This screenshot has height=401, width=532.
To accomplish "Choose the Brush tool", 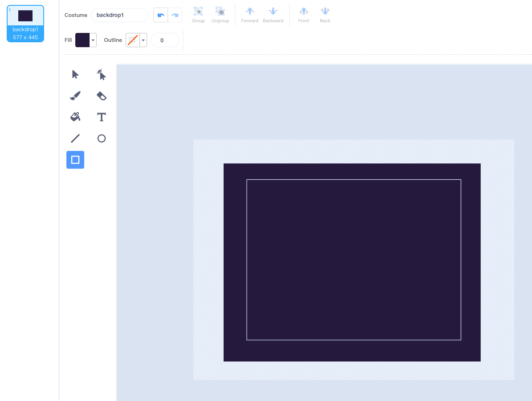I will click(x=75, y=96).
